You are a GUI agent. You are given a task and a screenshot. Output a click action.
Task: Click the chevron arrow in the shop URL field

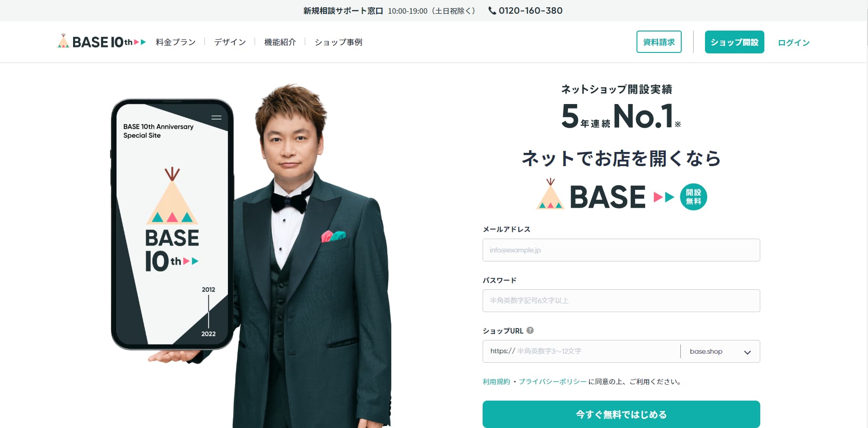click(747, 352)
